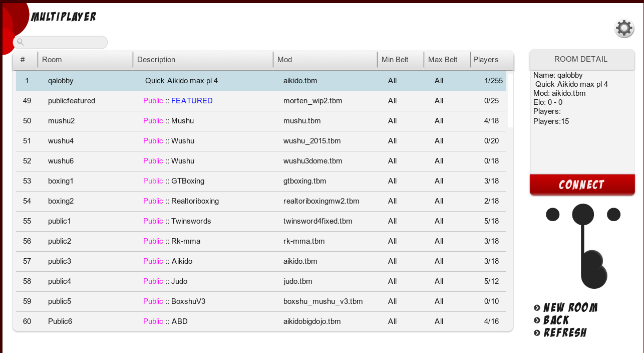Click the search magnifier icon
The height and width of the screenshot is (353, 644).
21,43
